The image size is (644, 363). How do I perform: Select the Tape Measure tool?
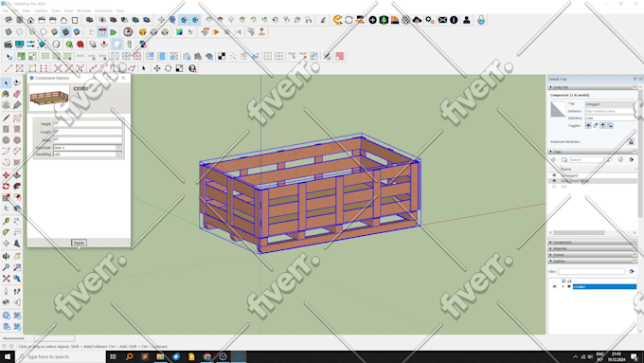(x=6, y=221)
